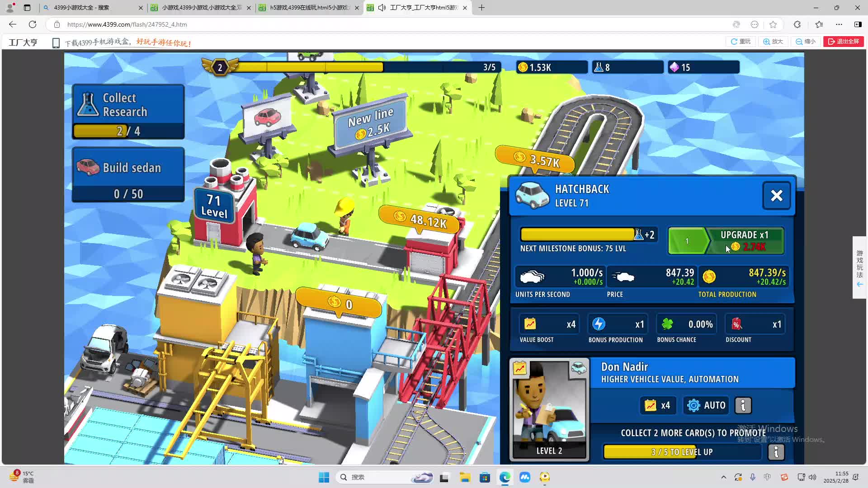This screenshot has width=868, height=488.
Task: Expand the game instructions side tab
Action: coord(859,267)
